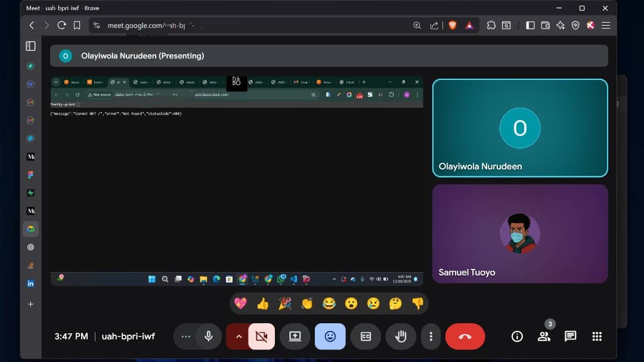Open audio settings ellipsis beside microphone
Viewport: 644px width, 362px height.
[x=185, y=336]
